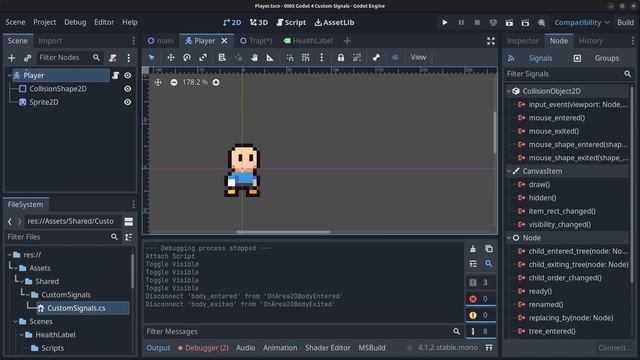
Task: Toggle grid snapping icon
Action: 305,58
